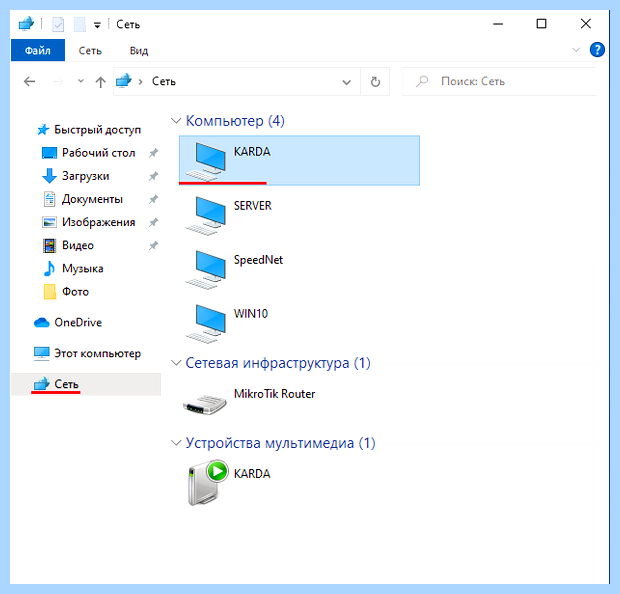Collapse the Компьютер (4) group
This screenshot has width=620, height=594.
click(x=176, y=120)
